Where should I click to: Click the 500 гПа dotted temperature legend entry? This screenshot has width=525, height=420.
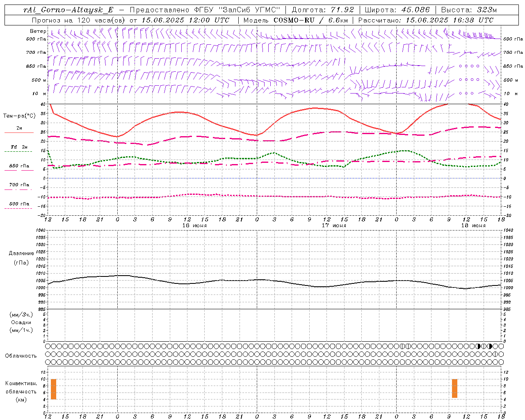coord(19,205)
